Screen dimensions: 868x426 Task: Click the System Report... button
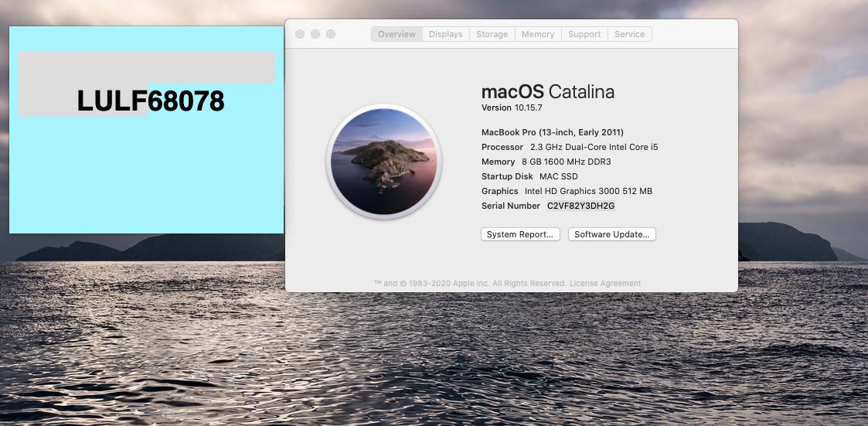click(520, 234)
